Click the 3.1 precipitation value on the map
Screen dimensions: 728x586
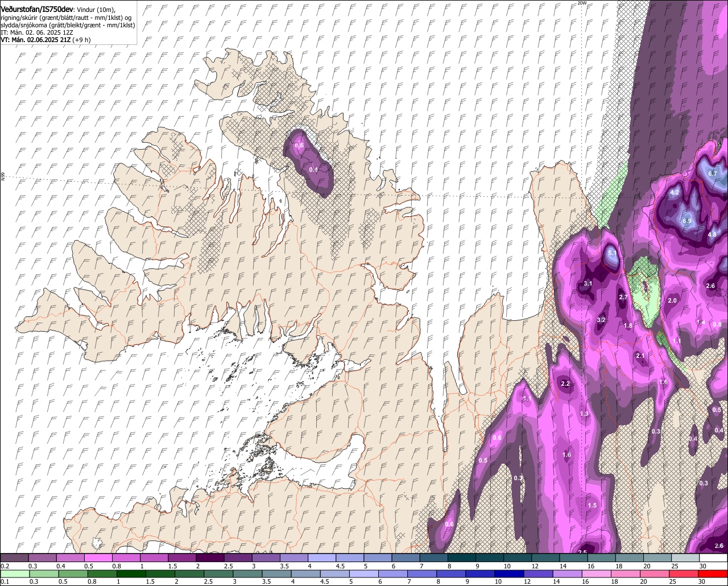coord(588,283)
